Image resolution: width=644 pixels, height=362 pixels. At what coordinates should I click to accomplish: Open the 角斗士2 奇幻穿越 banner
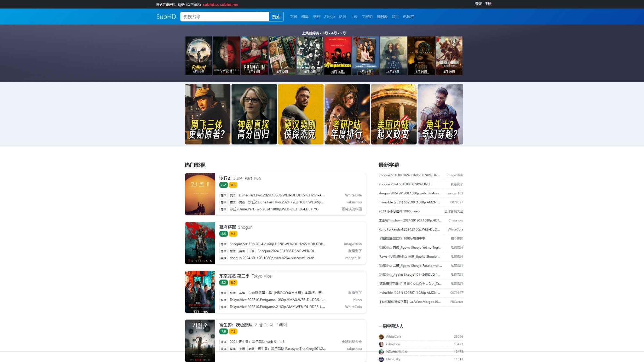coord(440,114)
